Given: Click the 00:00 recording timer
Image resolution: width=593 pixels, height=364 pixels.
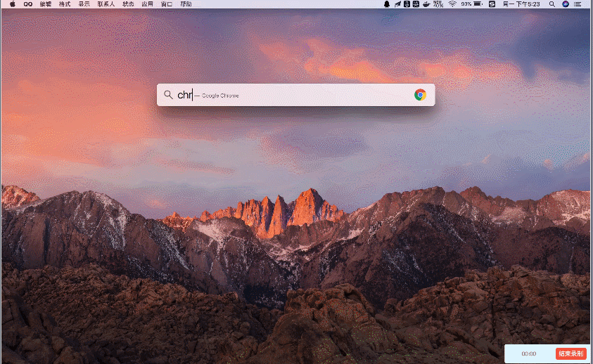Looking at the screenshot, I should pyautogui.click(x=529, y=353).
